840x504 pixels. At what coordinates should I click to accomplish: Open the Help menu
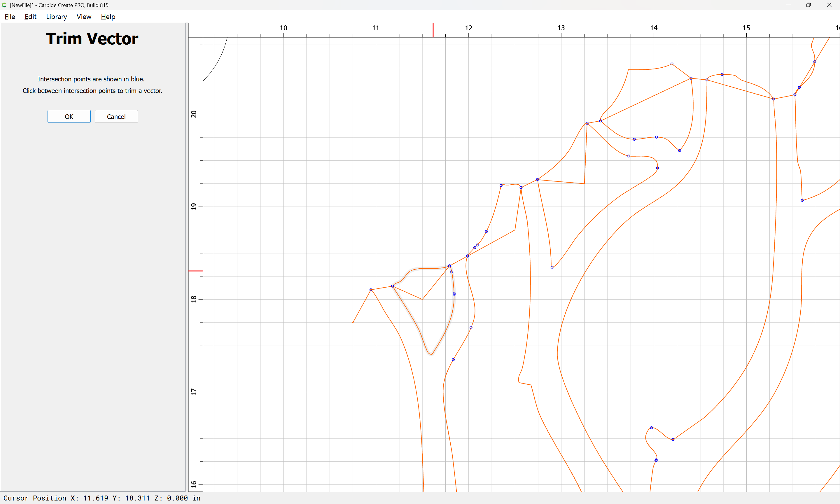(x=108, y=17)
